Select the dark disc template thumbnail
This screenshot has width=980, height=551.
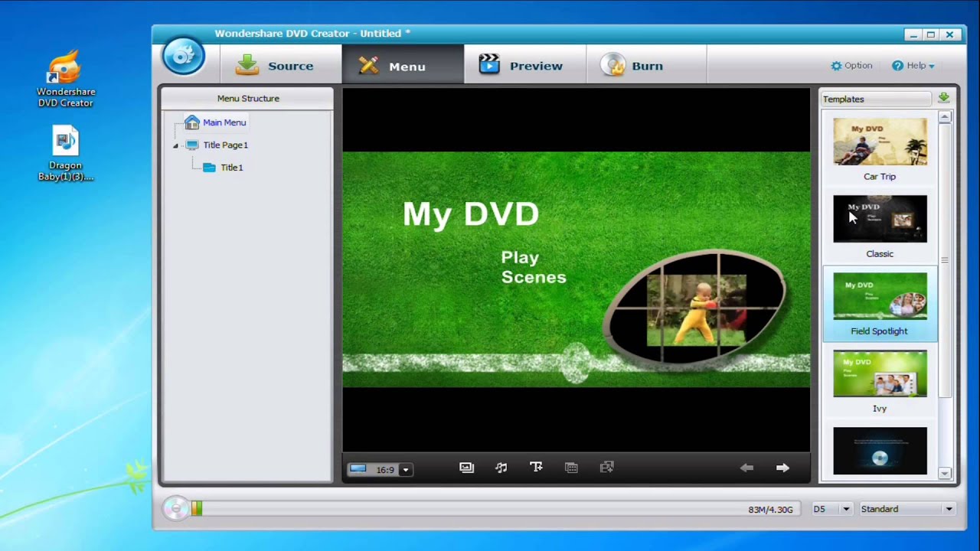[880, 451]
